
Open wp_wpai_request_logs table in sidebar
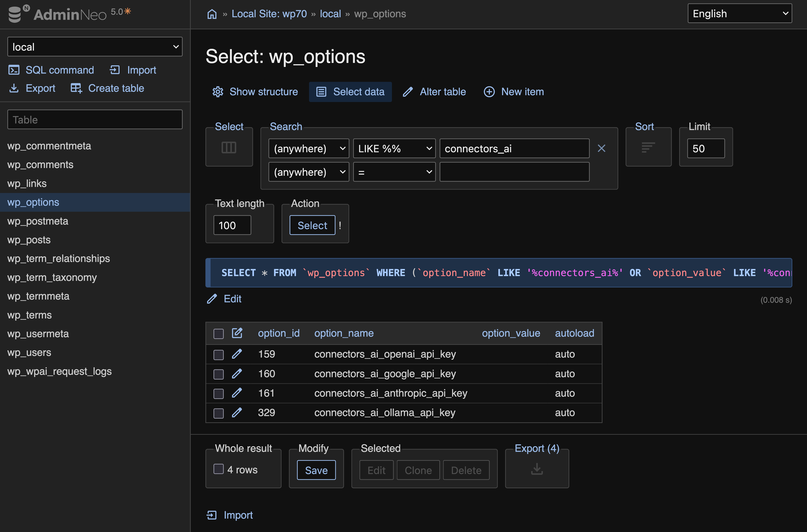[59, 371]
